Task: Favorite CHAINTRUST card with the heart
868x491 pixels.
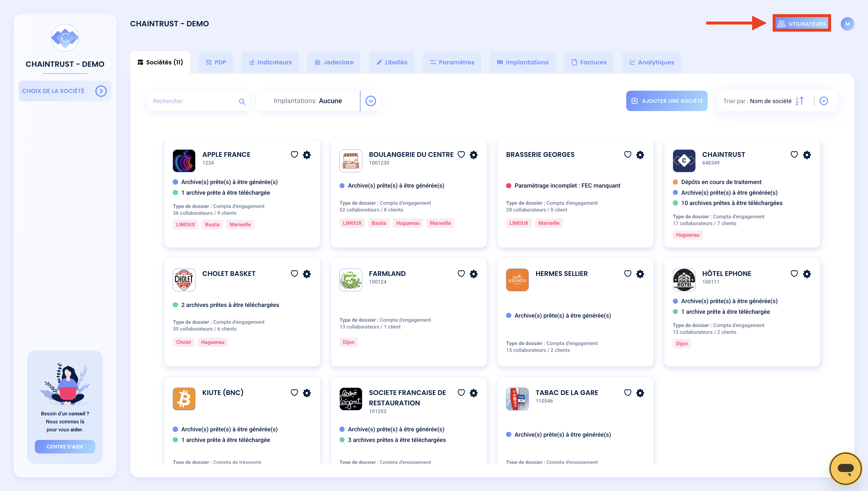Action: pyautogui.click(x=794, y=155)
